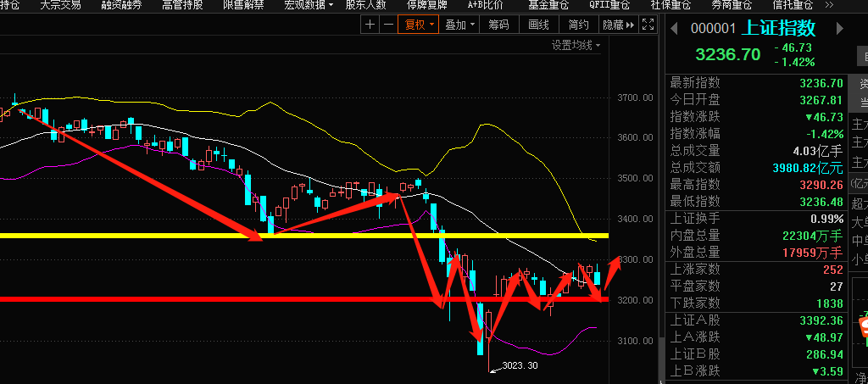The image size is (868, 384).
Task: Open the 叠加 overlay dropdown
Action: [459, 25]
